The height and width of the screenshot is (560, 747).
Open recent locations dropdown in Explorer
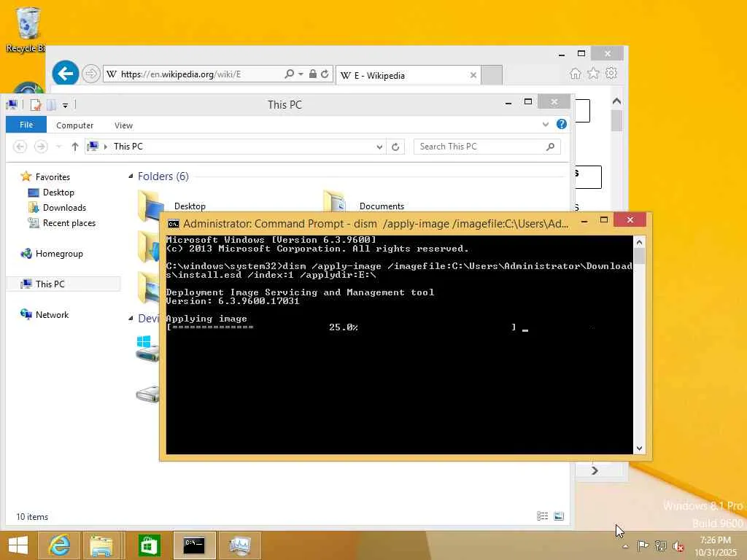click(58, 147)
